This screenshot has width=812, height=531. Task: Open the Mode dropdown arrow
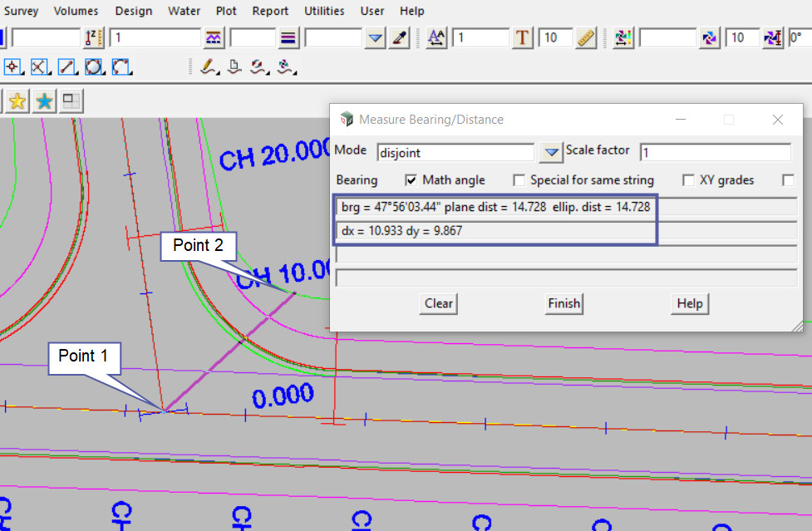[x=550, y=153]
